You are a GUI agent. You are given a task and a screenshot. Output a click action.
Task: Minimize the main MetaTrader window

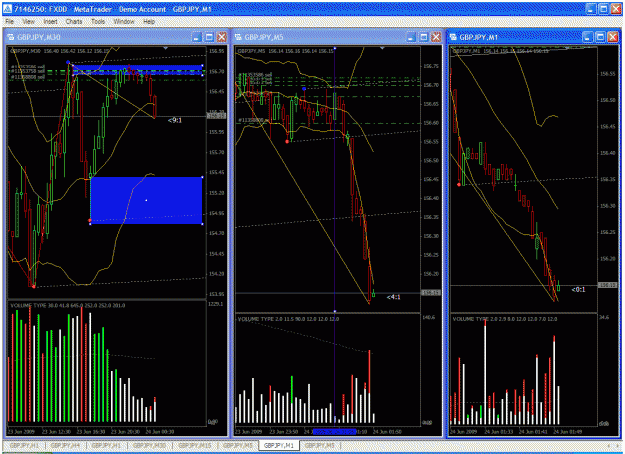[591, 9]
